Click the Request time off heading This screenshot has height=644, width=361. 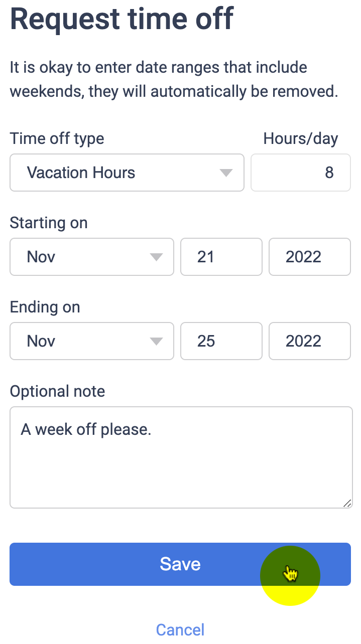click(122, 19)
